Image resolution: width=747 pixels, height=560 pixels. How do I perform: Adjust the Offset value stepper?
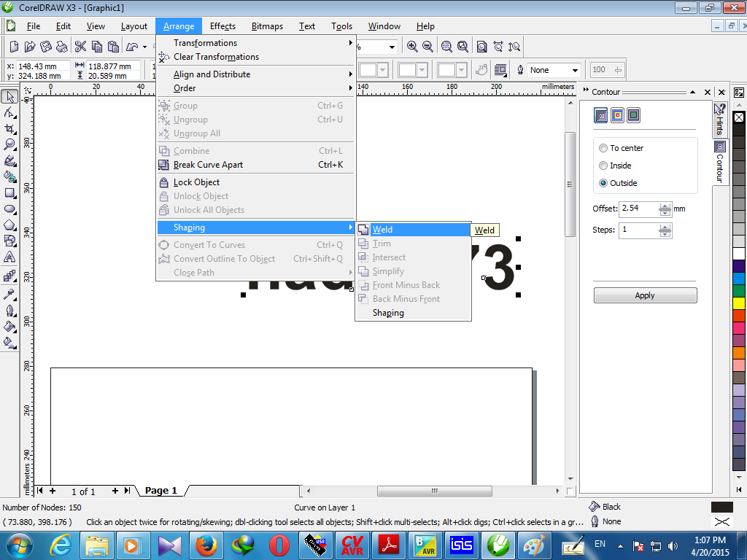click(x=665, y=209)
